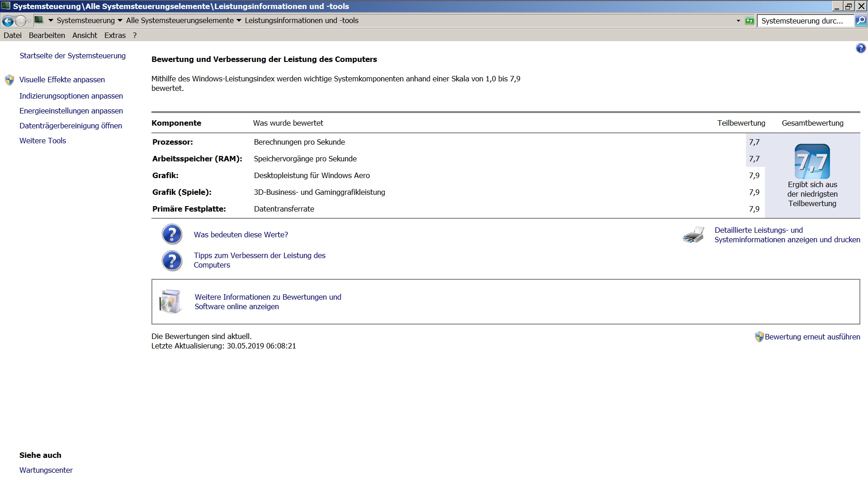This screenshot has width=868, height=480.
Task: Close the Leistungsinformationen window
Action: point(860,6)
